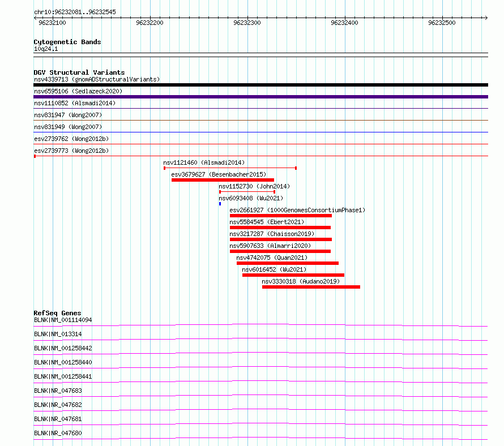The image size is (504, 446).
Task: Click nsv1152730 (John2014) label
Action: point(254,186)
